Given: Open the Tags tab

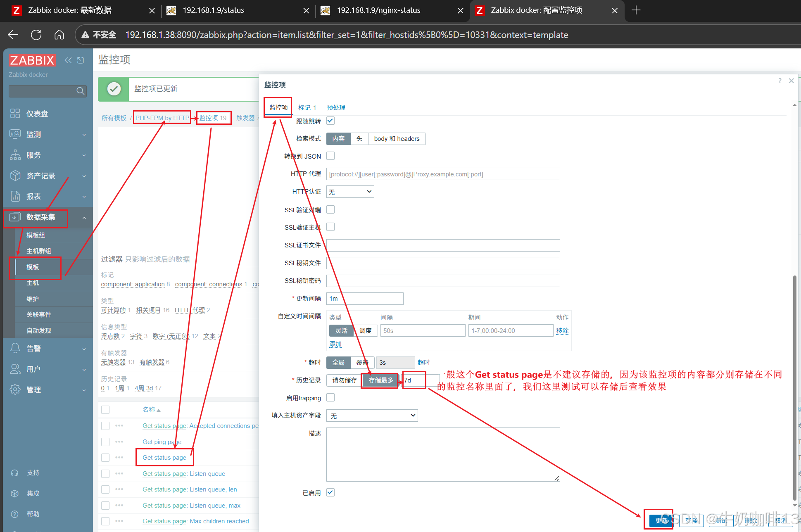Looking at the screenshot, I should pos(307,107).
